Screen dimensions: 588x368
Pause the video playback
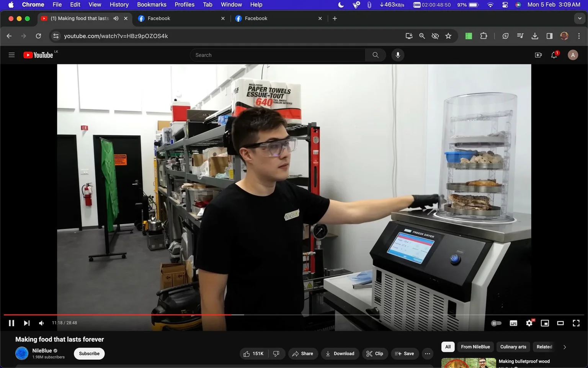[x=11, y=323]
